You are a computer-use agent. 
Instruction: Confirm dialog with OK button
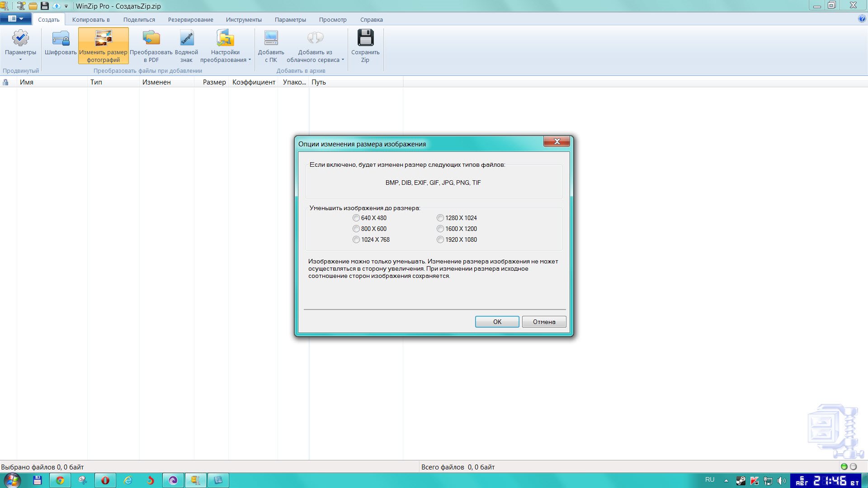497,322
